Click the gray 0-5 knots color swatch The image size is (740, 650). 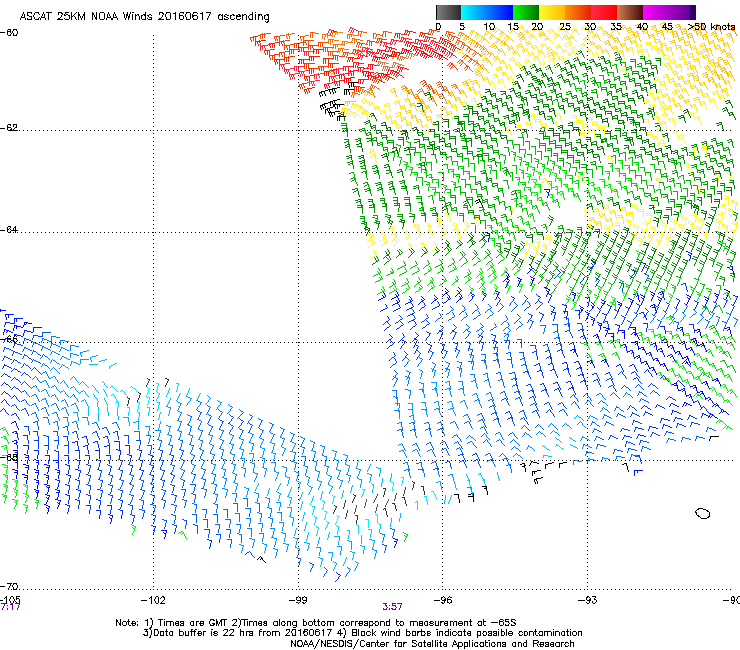[448, 12]
